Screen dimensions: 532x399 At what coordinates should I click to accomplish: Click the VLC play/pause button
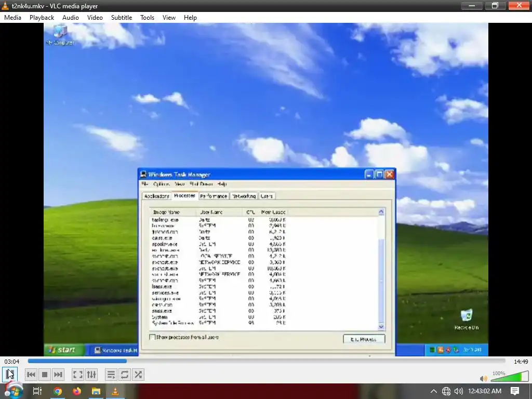click(9, 374)
